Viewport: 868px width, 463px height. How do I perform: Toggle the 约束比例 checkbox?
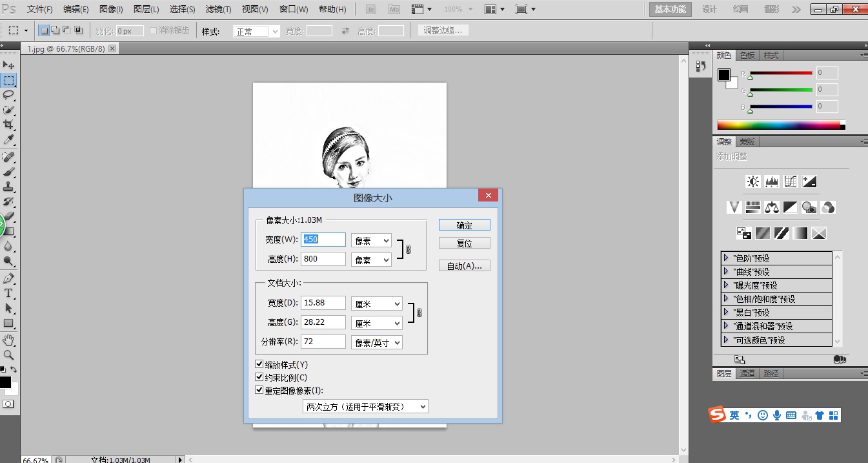pos(259,378)
